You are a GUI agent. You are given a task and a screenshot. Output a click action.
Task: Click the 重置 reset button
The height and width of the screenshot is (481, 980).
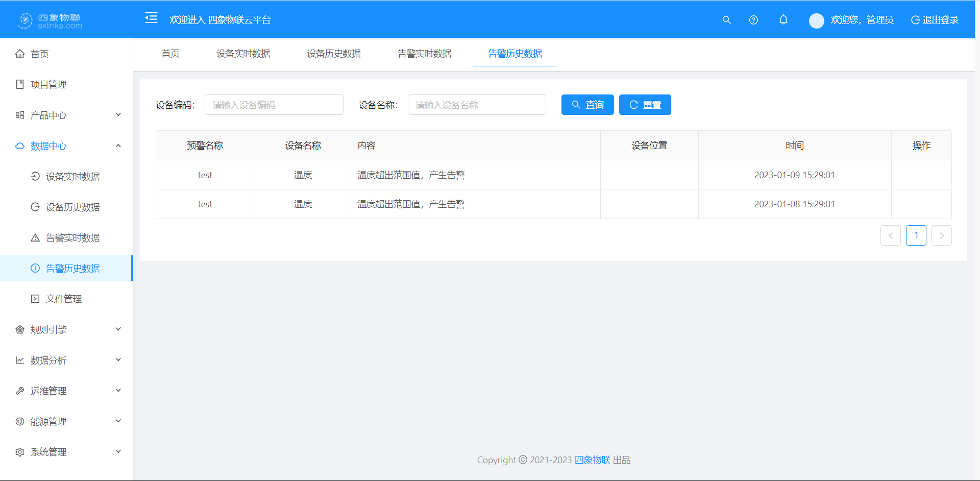(x=645, y=105)
